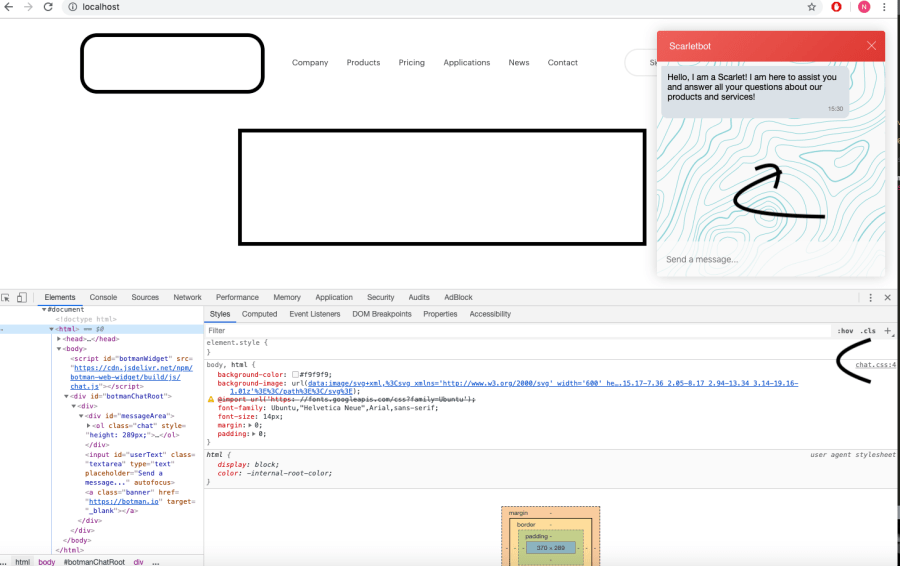Open the Company nav link
The height and width of the screenshot is (566, 900).
(x=310, y=63)
